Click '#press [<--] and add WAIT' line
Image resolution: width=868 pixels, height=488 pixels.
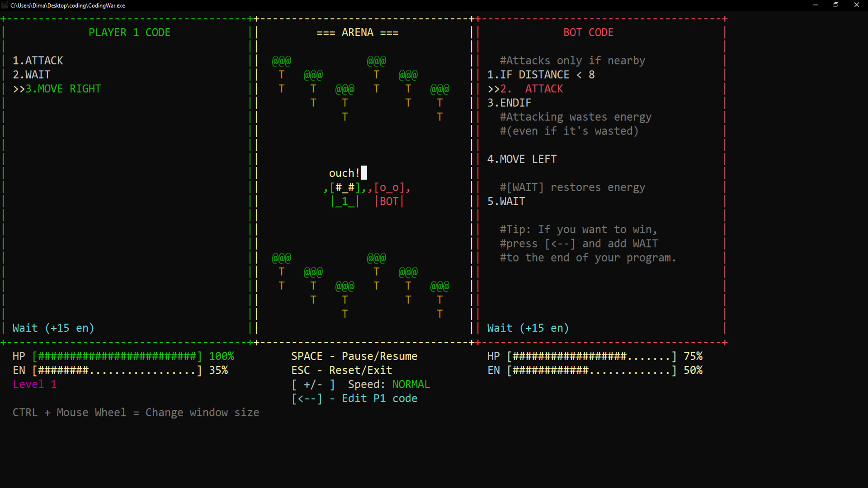coord(579,244)
